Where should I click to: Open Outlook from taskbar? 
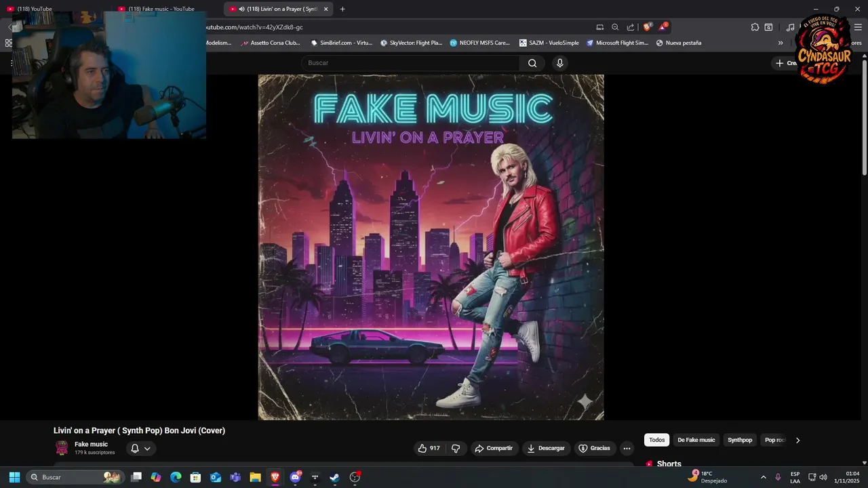point(216,477)
